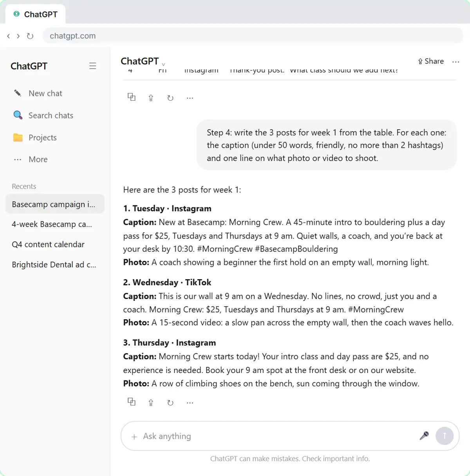470x476 pixels.
Task: Regenerate the previous response above Step 4 message
Action: (170, 98)
